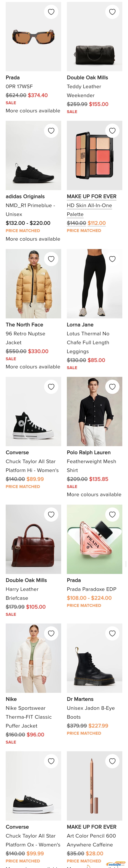View Art Color Pencil 600 product image
Viewport: 128px width, 868px height.
[94, 786]
